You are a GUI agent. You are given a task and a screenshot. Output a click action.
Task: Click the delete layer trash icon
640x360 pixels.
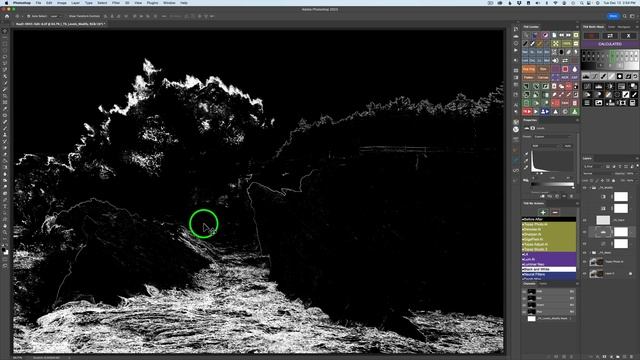(632, 356)
